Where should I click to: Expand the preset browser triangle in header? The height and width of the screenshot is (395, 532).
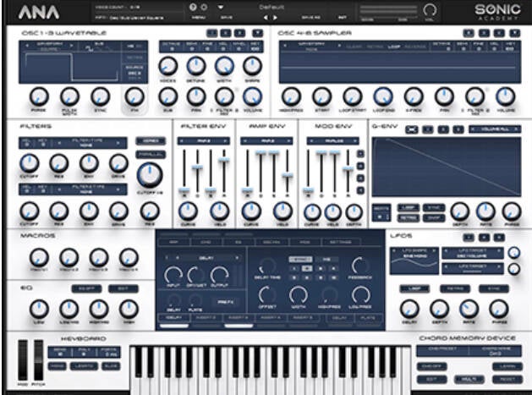point(221,7)
